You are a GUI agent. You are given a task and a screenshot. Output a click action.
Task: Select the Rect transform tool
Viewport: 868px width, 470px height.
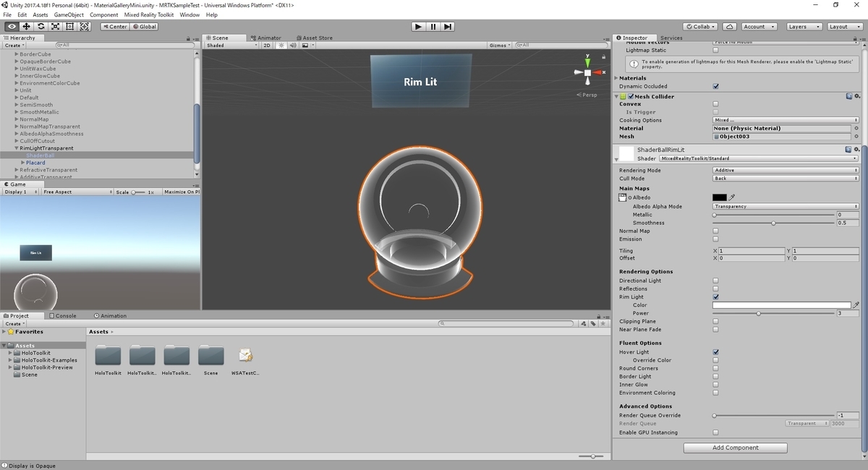(x=70, y=27)
